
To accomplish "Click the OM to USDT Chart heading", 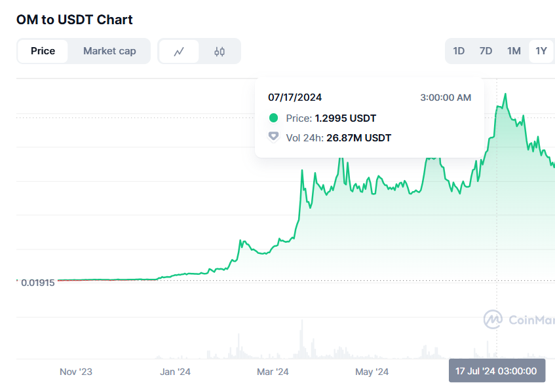I will tap(74, 20).
